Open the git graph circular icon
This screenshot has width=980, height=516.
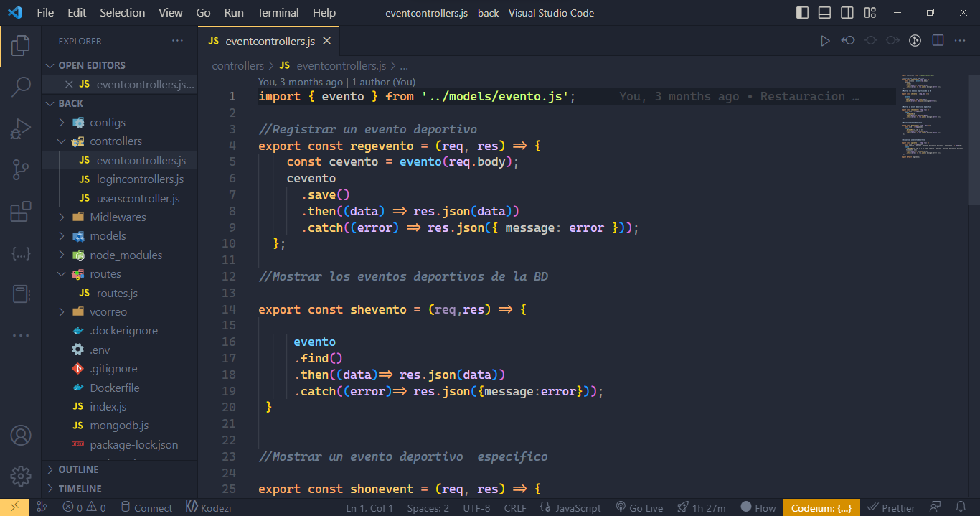click(x=915, y=41)
